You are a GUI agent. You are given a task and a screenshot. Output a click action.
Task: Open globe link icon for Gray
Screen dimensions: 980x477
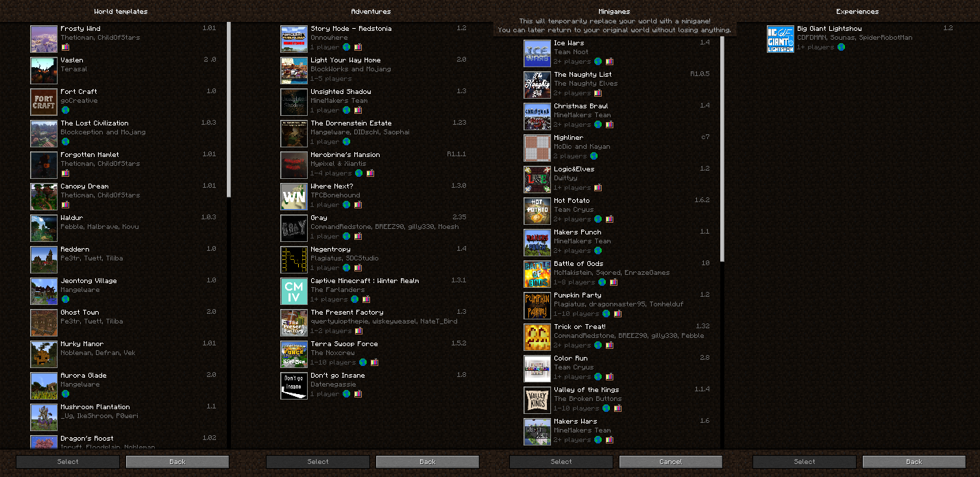pyautogui.click(x=347, y=236)
